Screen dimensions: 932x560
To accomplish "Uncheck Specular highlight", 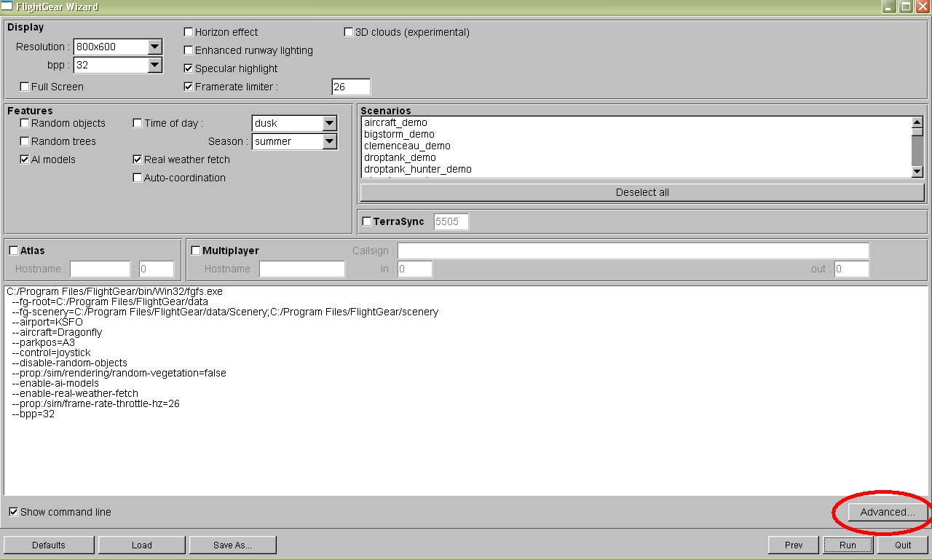I will tap(189, 68).
